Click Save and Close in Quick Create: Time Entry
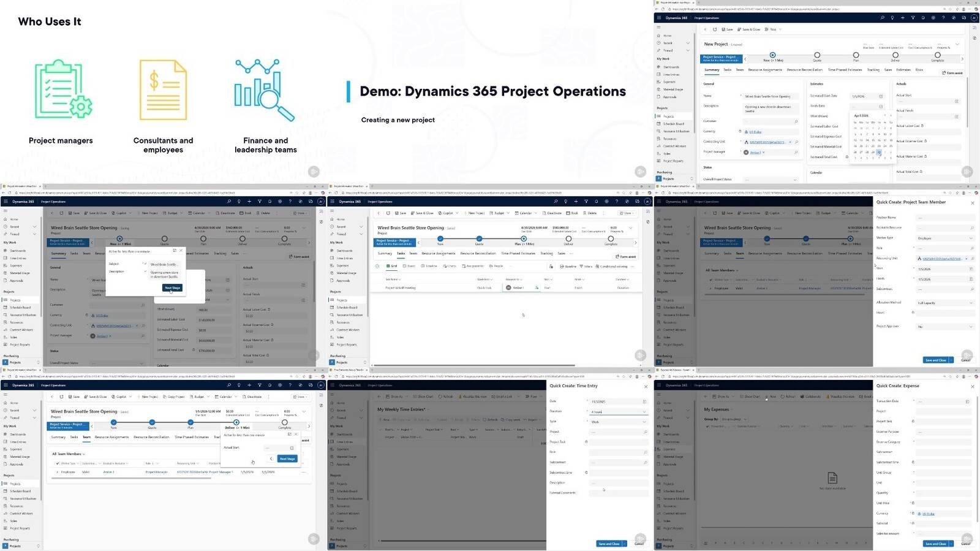The width and height of the screenshot is (980, 551). 609,544
